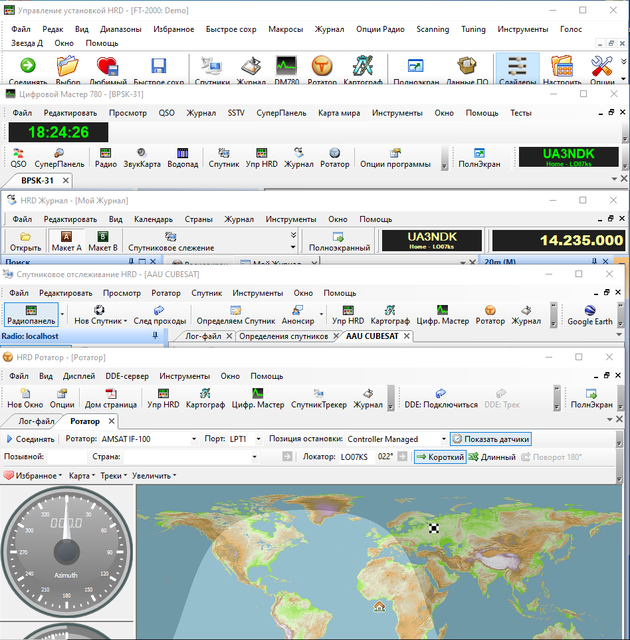Image resolution: width=630 pixels, height=640 pixels.
Task: Expand the Ротатор AMSAT IF-100 dropdown
Action: click(193, 439)
